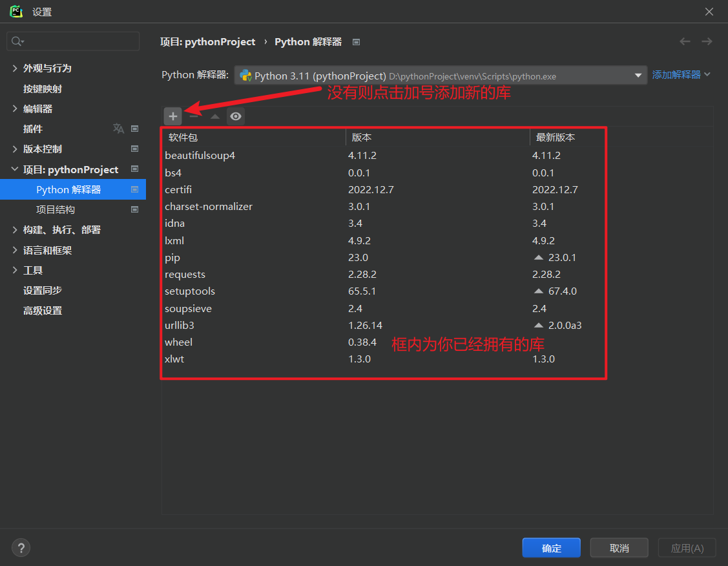Screen dimensions: 728x566
Task: Expand 版本控制 settings group
Action: point(15,149)
